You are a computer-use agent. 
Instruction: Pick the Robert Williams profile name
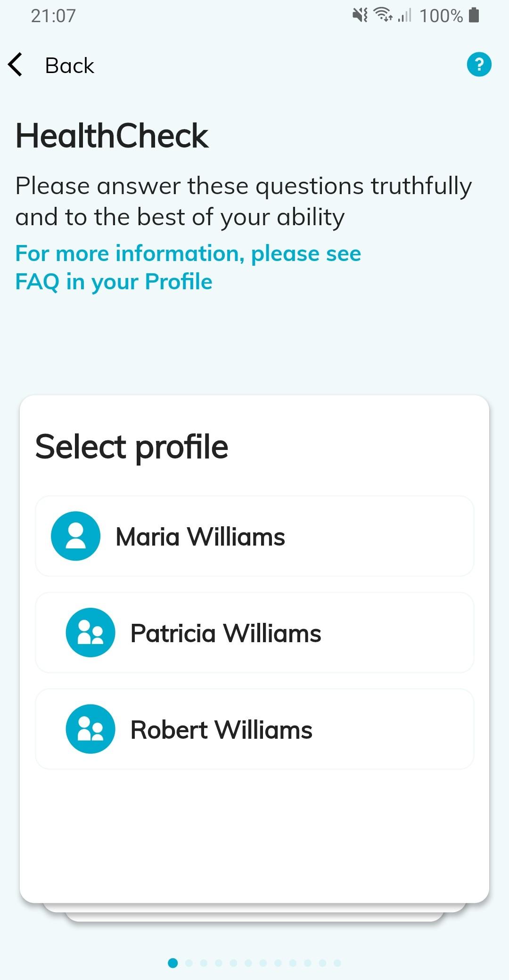(221, 730)
